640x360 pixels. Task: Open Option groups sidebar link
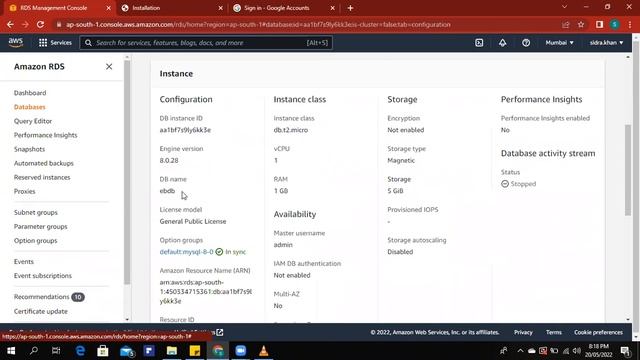[x=36, y=240]
